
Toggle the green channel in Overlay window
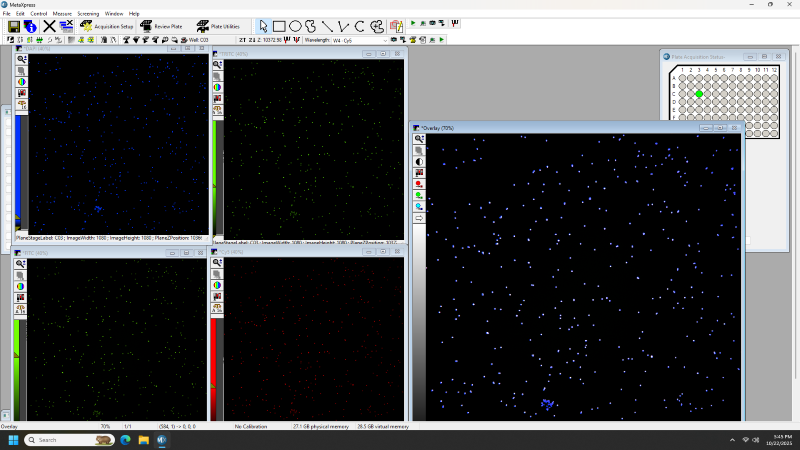(x=419, y=195)
